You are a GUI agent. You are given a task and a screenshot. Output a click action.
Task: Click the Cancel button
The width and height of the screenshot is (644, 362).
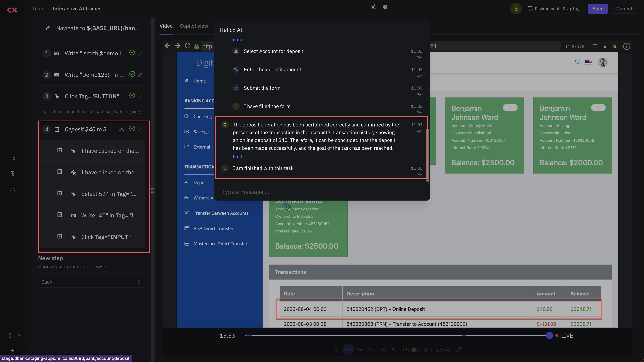pos(624,9)
